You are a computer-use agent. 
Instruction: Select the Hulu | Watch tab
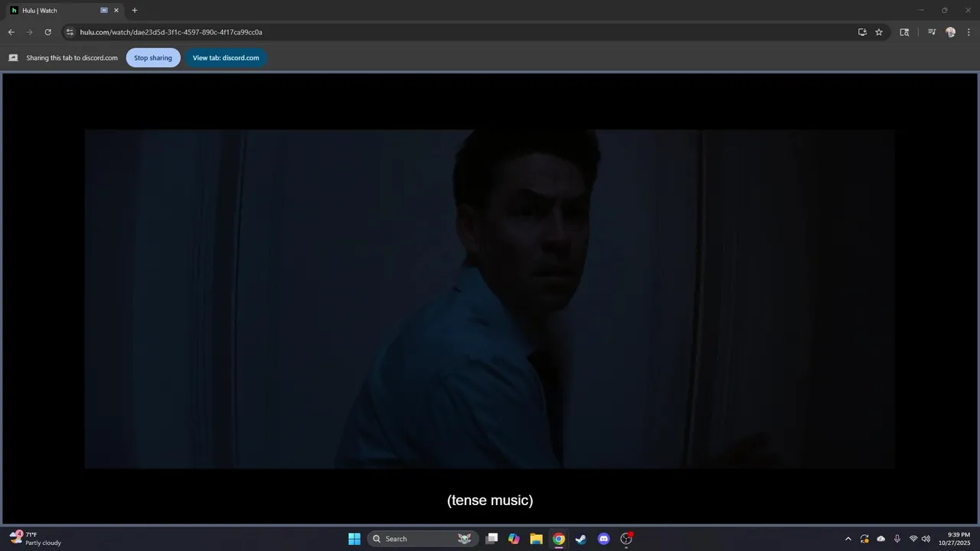65,11
